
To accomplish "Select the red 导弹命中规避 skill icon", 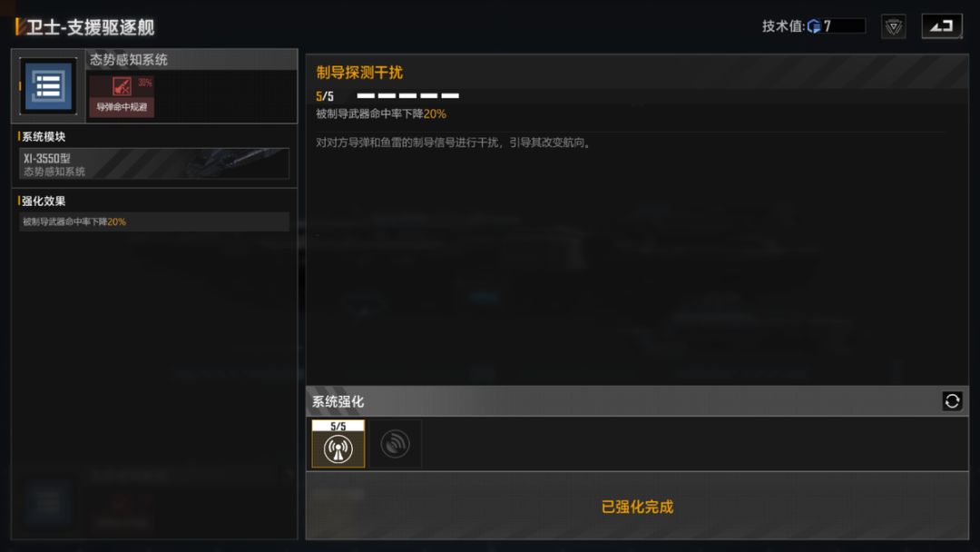I will click(x=122, y=95).
